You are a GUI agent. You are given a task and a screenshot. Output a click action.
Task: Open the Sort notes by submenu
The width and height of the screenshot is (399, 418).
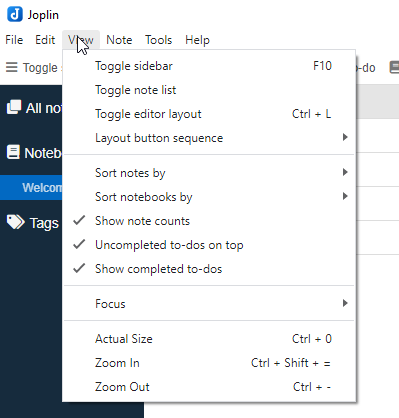click(209, 173)
